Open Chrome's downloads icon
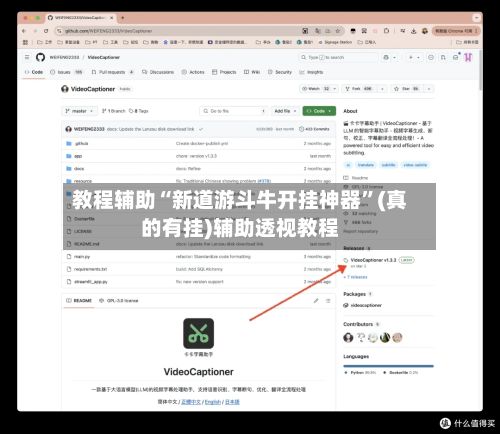 click(x=414, y=31)
